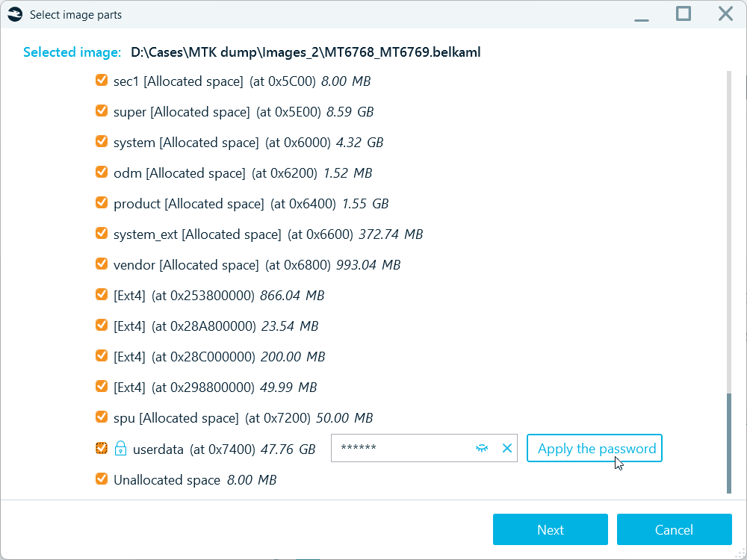
Task: Toggle the userdata partition checkbox
Action: click(102, 448)
